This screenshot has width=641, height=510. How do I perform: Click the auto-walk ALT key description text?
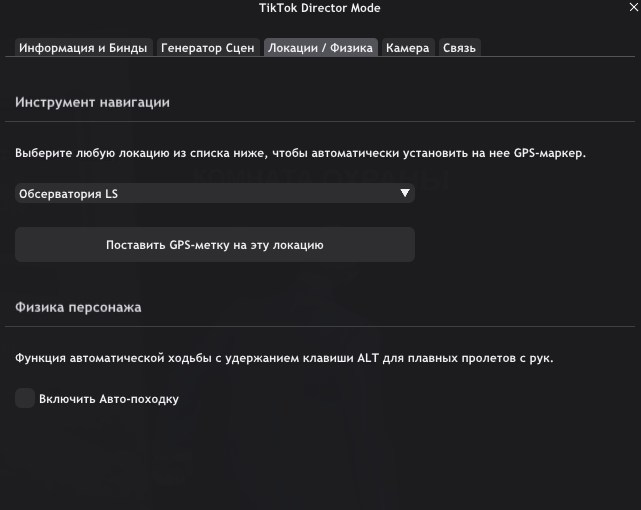284,358
